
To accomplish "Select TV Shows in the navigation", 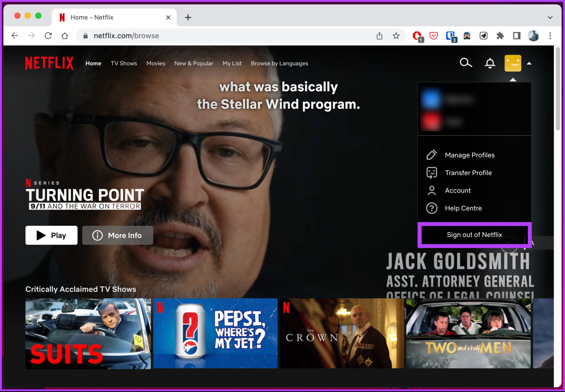I will point(124,63).
